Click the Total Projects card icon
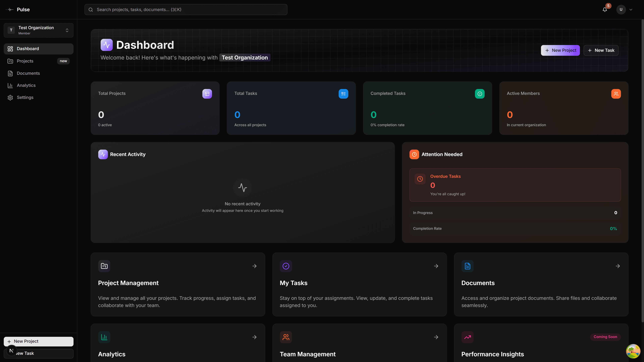The width and height of the screenshot is (644, 362). (207, 94)
